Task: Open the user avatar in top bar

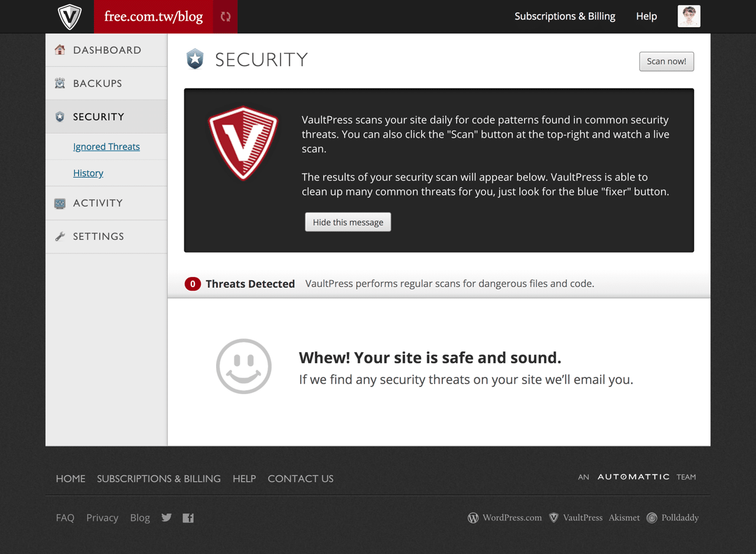Action: (689, 17)
